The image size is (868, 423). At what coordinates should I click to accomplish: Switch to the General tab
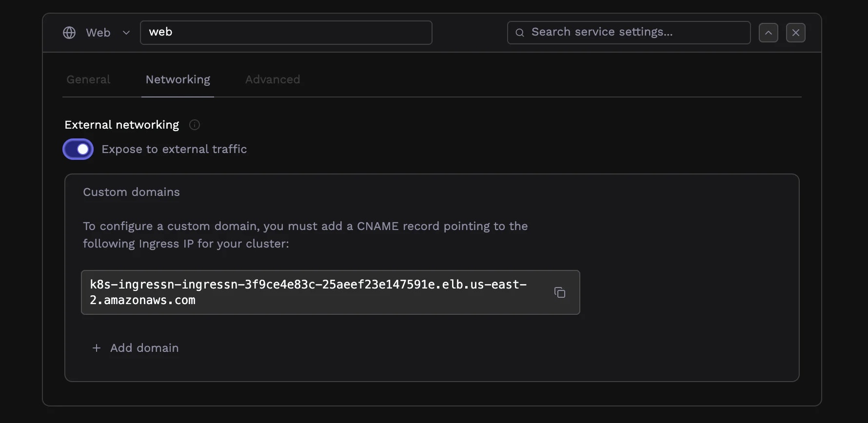click(x=88, y=79)
